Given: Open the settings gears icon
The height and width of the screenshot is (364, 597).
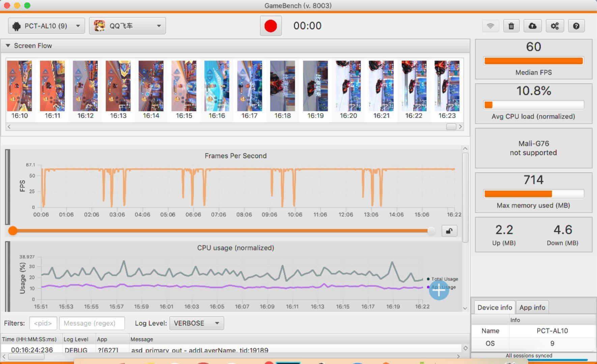Looking at the screenshot, I should coord(555,26).
